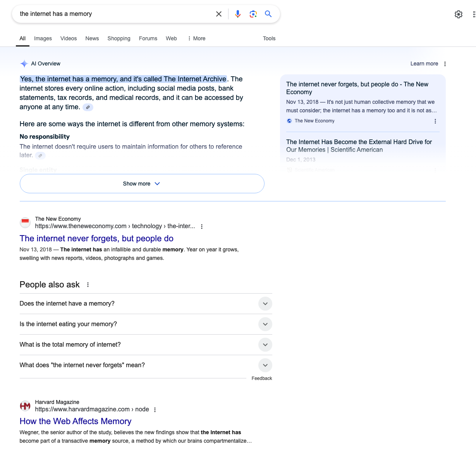Expand 'Is the internet eating your memory?'
Image resolution: width=476 pixels, height=452 pixels.
tap(146, 324)
